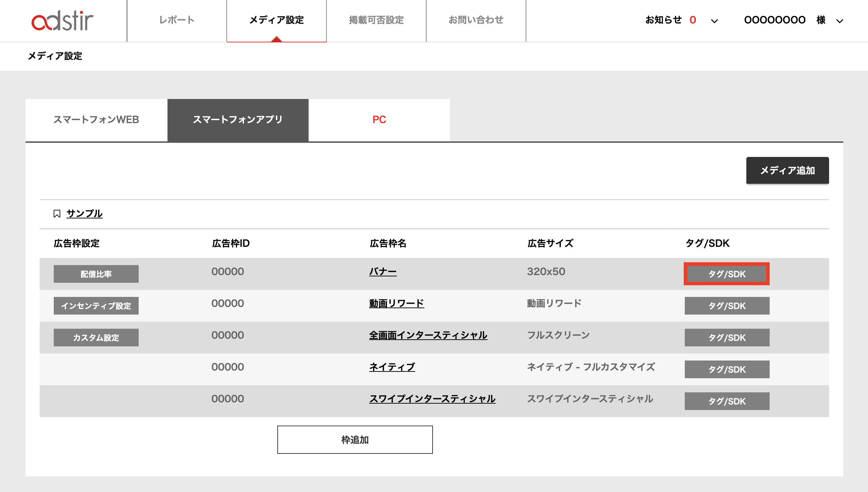Click the 広告サイズ column header

pos(550,243)
